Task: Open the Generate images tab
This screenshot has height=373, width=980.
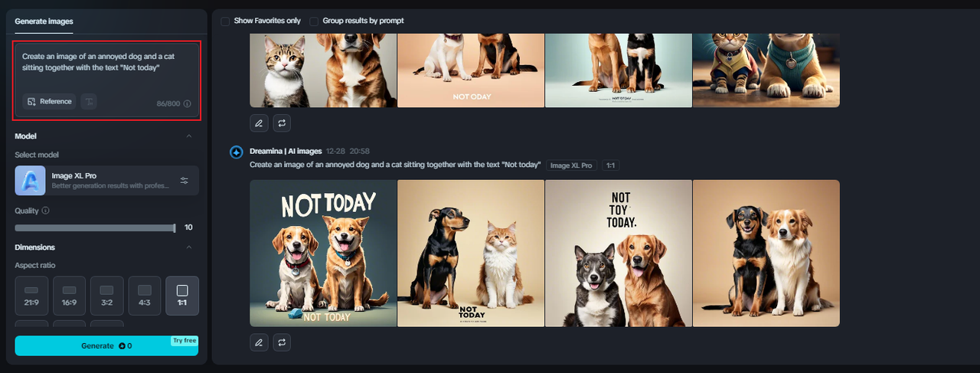Action: 44,21
